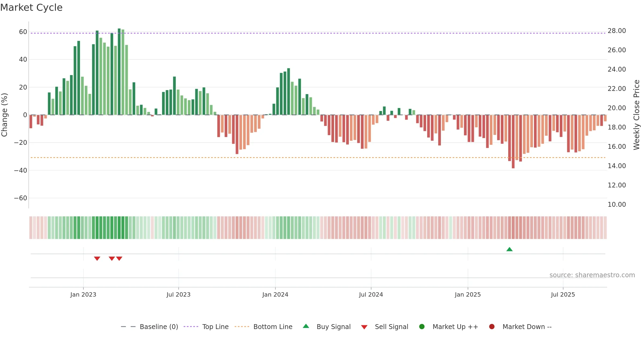Click the 'Jan 2024' x-axis label
The image size is (644, 362).
pos(275,295)
